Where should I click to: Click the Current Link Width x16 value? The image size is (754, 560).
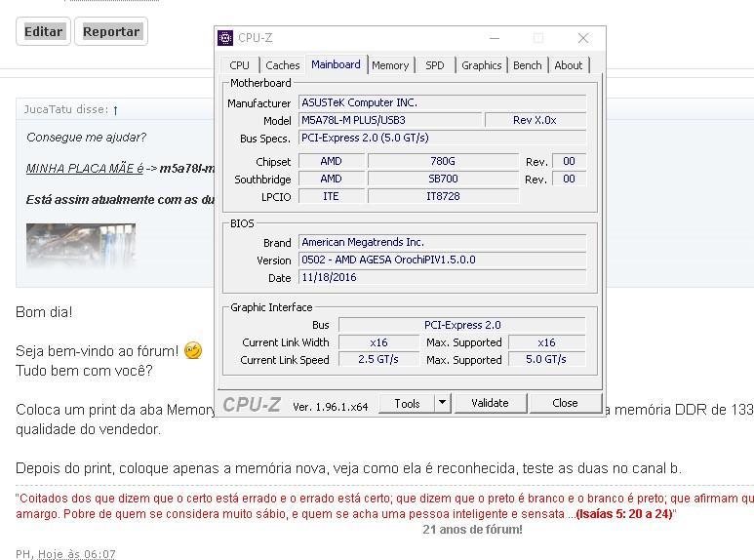(x=378, y=342)
